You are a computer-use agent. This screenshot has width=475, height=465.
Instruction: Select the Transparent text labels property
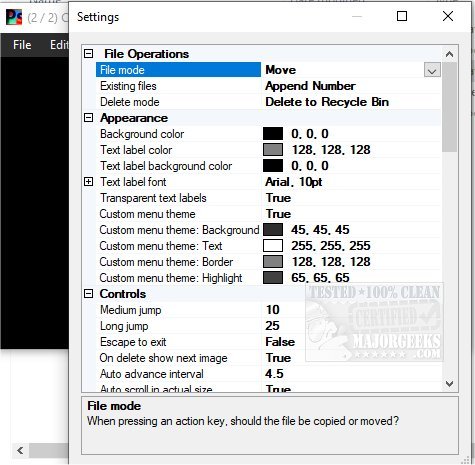[x=153, y=198]
